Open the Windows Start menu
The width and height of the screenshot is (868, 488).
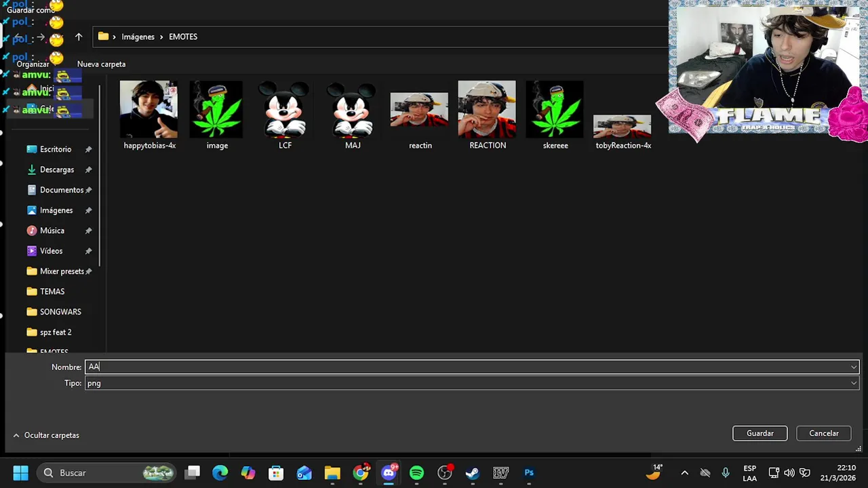click(20, 472)
